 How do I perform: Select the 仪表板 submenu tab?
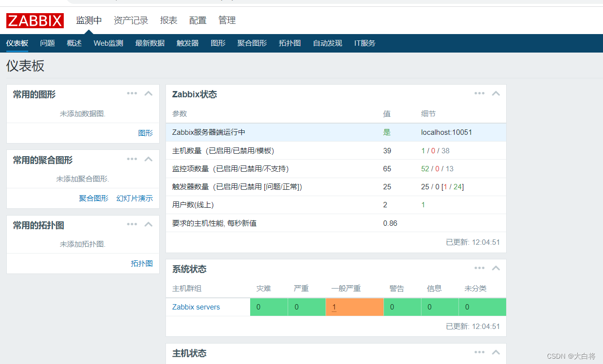coord(17,43)
